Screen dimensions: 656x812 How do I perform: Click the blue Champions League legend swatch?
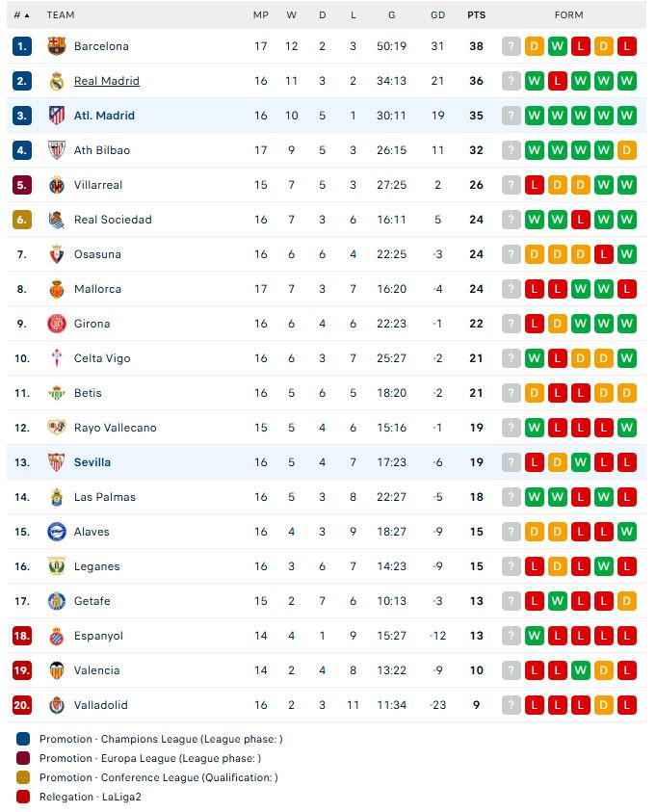(x=23, y=739)
